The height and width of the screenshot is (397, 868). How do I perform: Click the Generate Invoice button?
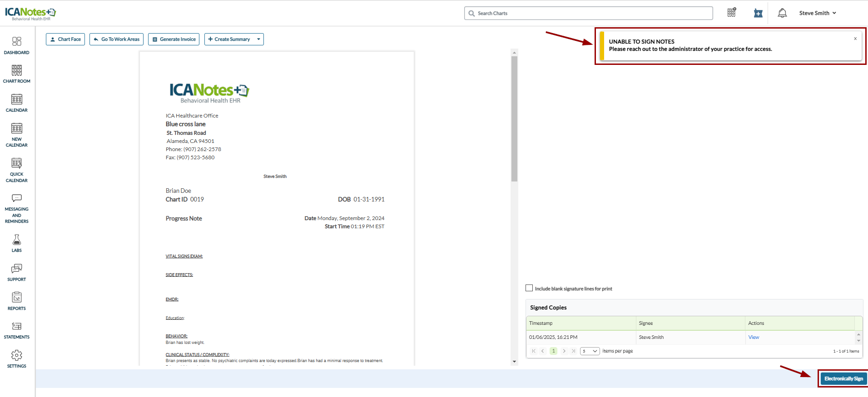click(174, 39)
